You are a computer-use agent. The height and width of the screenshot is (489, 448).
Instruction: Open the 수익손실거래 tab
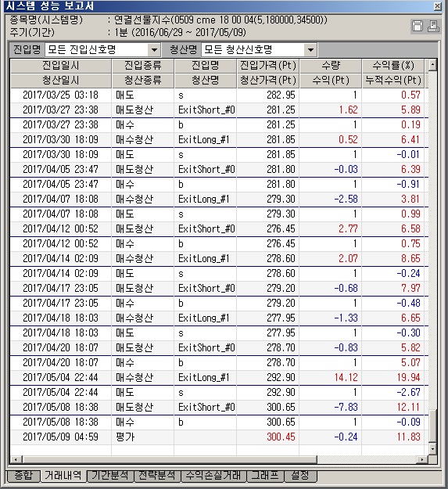[x=213, y=476]
